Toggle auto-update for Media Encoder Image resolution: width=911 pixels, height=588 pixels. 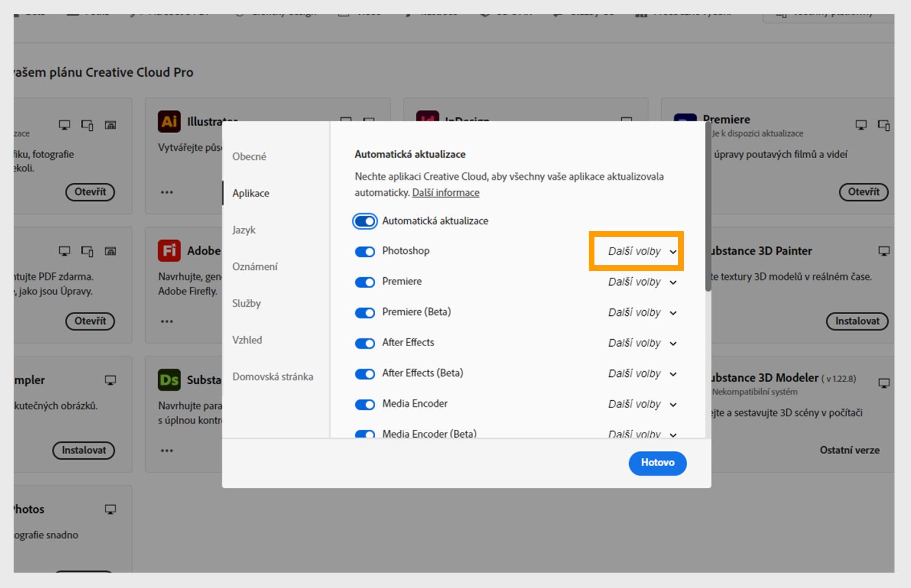point(365,405)
